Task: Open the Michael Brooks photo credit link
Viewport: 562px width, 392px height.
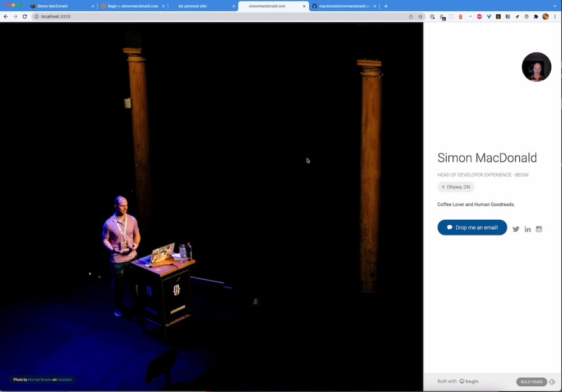Action: [40, 379]
